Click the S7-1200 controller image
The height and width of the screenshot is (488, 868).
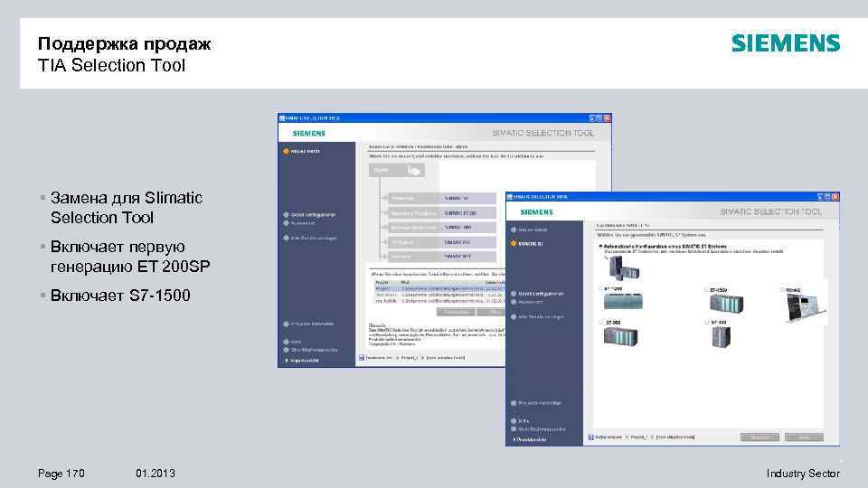click(x=623, y=302)
